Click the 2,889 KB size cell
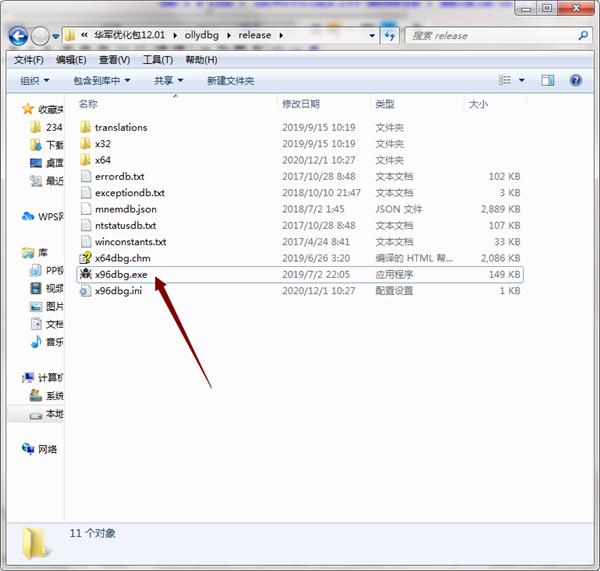Viewport: 600px width, 571px height. 501,209
